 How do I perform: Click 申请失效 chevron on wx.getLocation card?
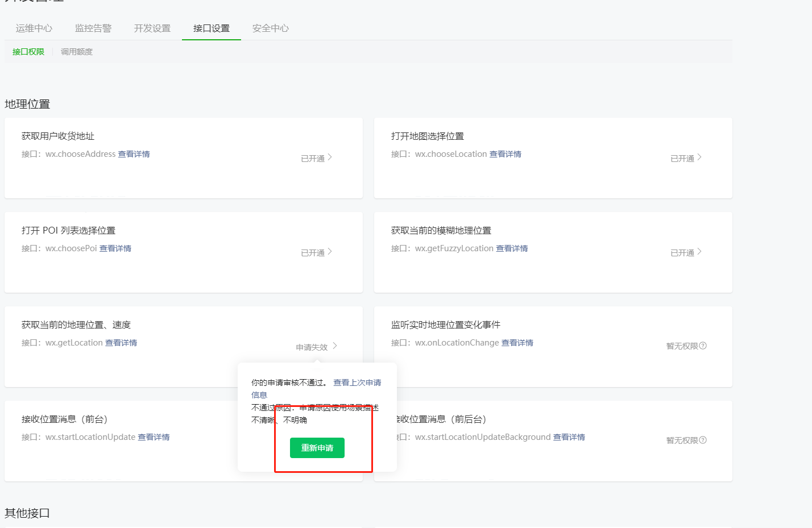(x=335, y=346)
